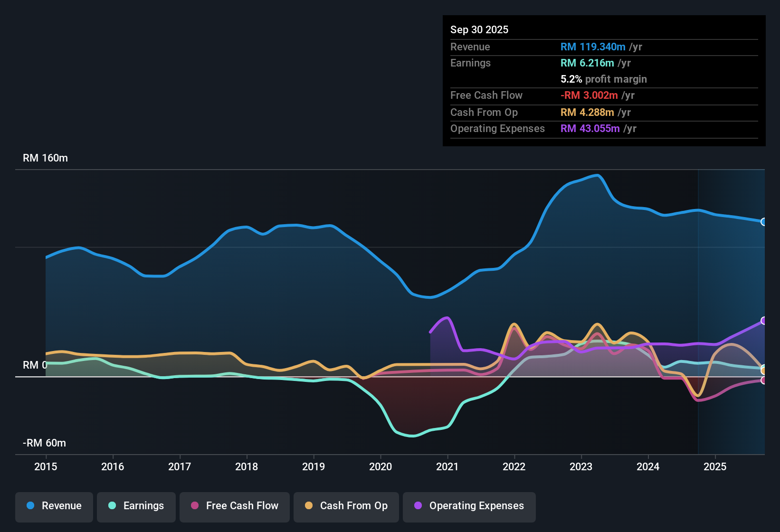Click the 5.2% profit margin text

point(604,79)
